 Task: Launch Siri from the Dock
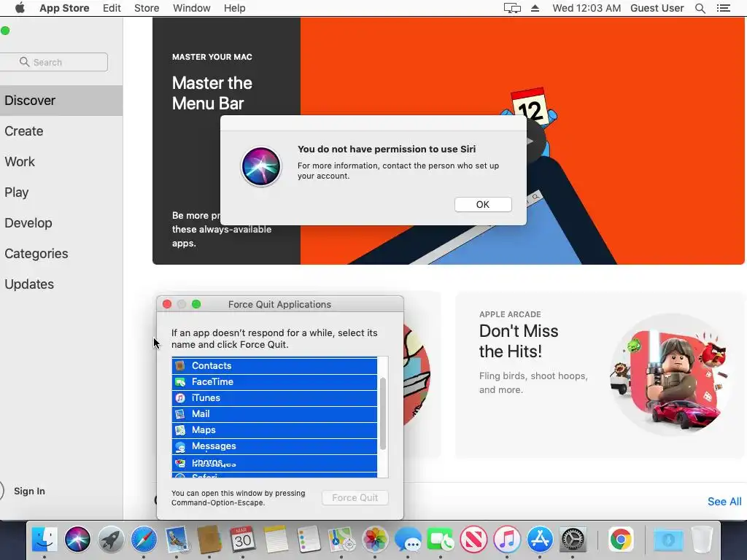[x=77, y=540]
